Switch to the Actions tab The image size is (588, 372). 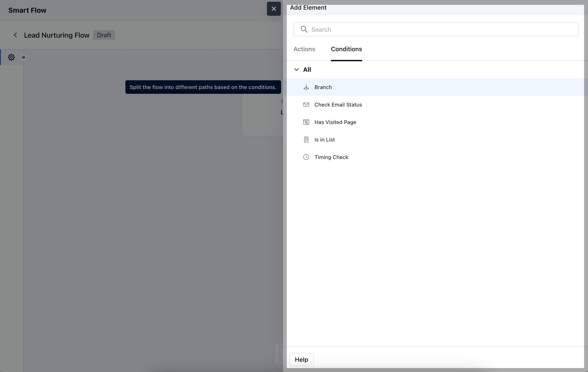tap(304, 49)
